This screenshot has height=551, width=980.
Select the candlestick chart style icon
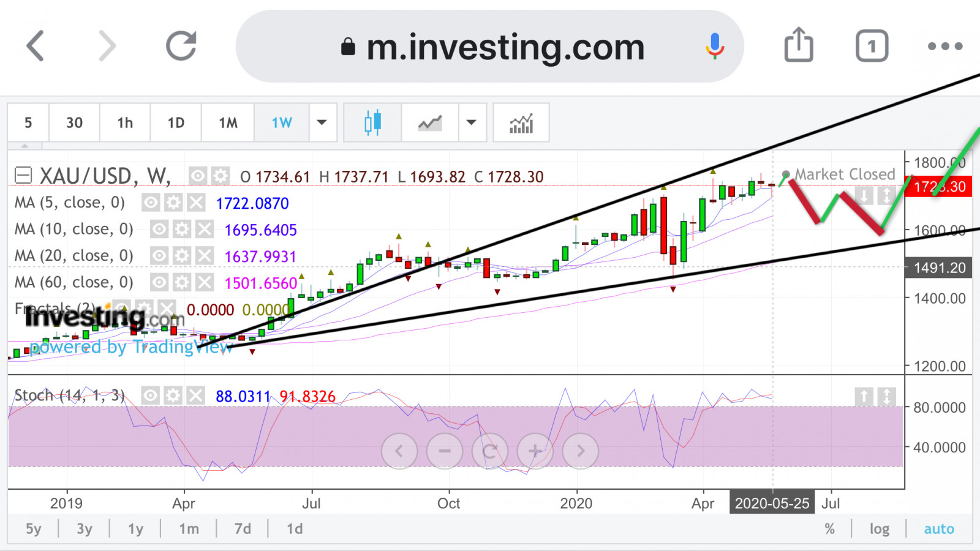click(x=372, y=123)
